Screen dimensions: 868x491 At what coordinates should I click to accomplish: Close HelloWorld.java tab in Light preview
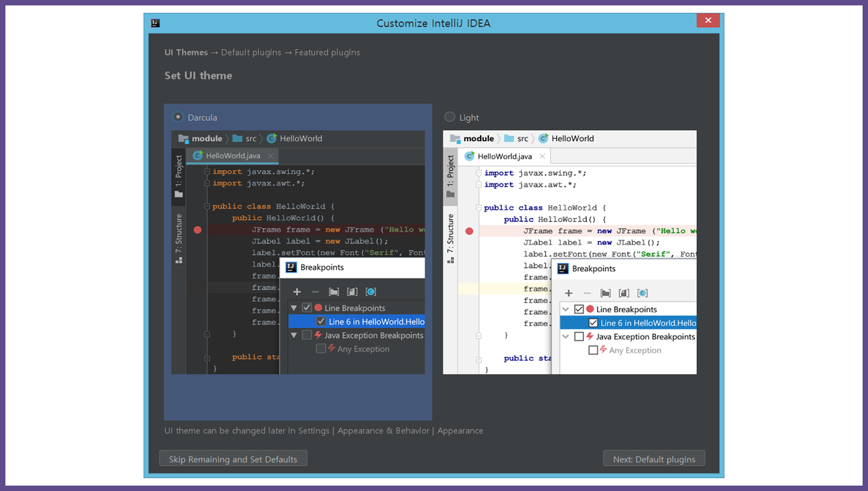(x=542, y=156)
